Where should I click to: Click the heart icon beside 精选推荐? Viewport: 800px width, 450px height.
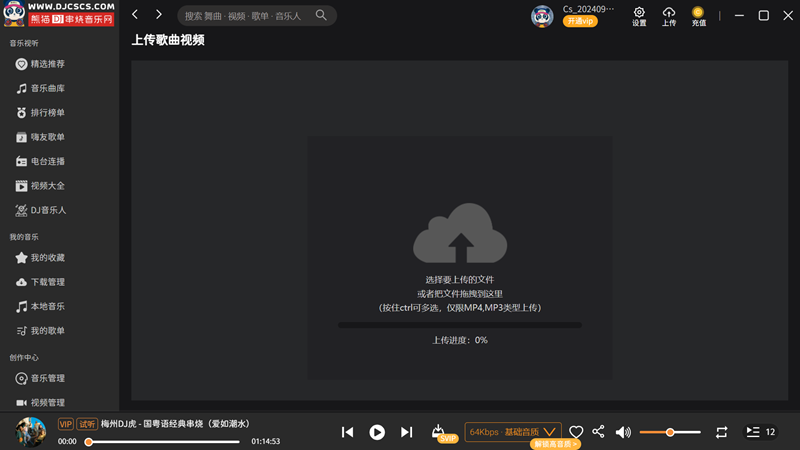click(x=21, y=64)
